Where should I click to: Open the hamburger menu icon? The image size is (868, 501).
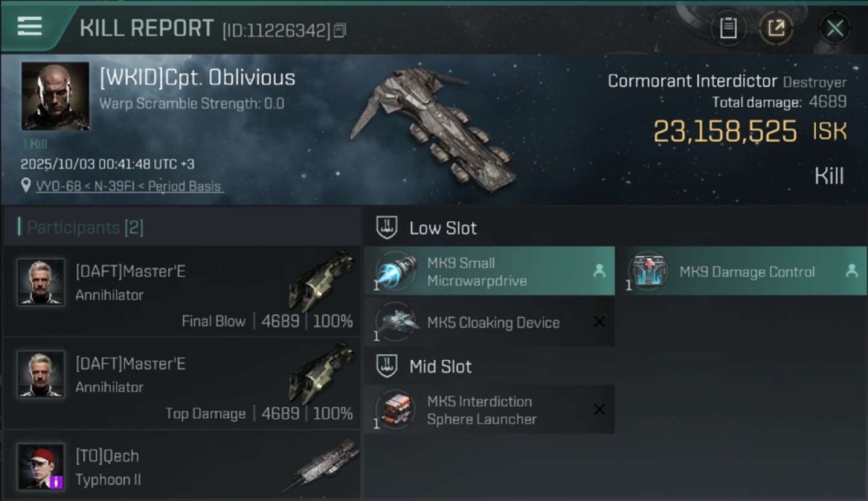click(x=30, y=27)
